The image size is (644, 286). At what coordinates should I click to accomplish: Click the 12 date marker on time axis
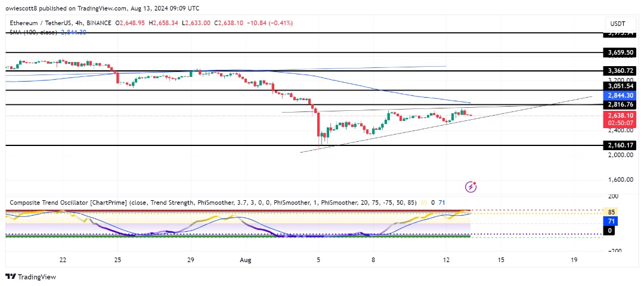pos(447,260)
